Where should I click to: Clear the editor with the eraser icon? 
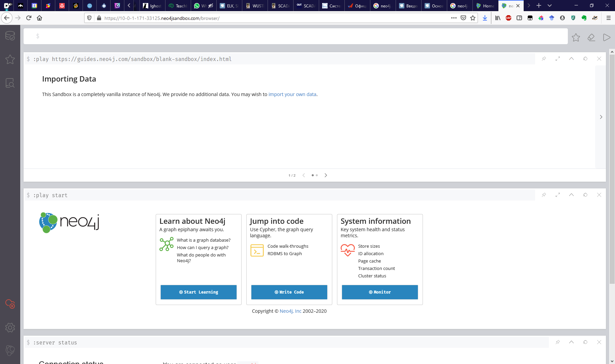point(591,37)
